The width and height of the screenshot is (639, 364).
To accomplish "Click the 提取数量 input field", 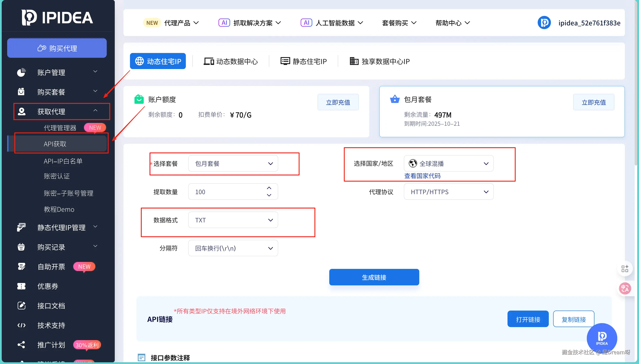I will point(225,192).
